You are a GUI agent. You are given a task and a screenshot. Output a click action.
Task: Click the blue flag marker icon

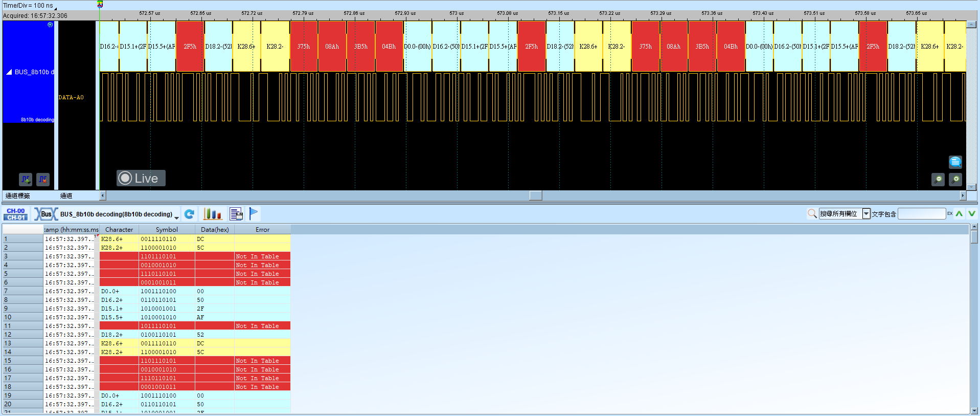point(254,213)
